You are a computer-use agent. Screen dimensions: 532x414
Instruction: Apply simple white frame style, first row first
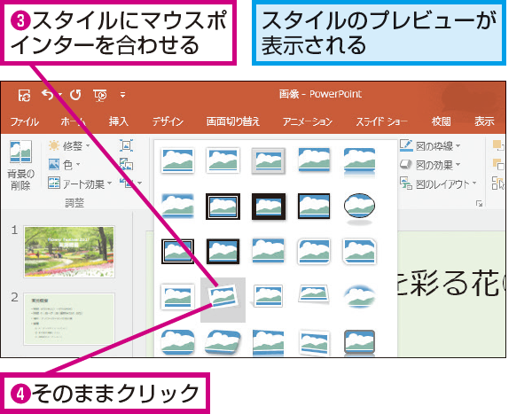point(177,160)
